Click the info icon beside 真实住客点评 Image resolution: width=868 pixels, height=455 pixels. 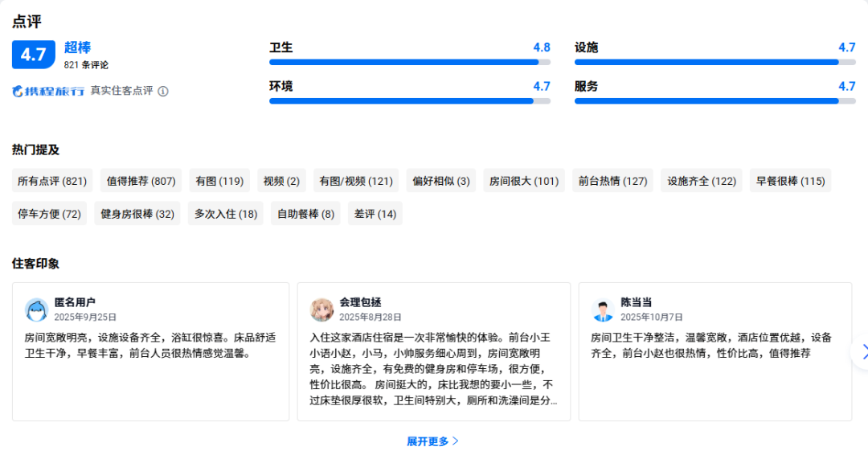tap(163, 92)
